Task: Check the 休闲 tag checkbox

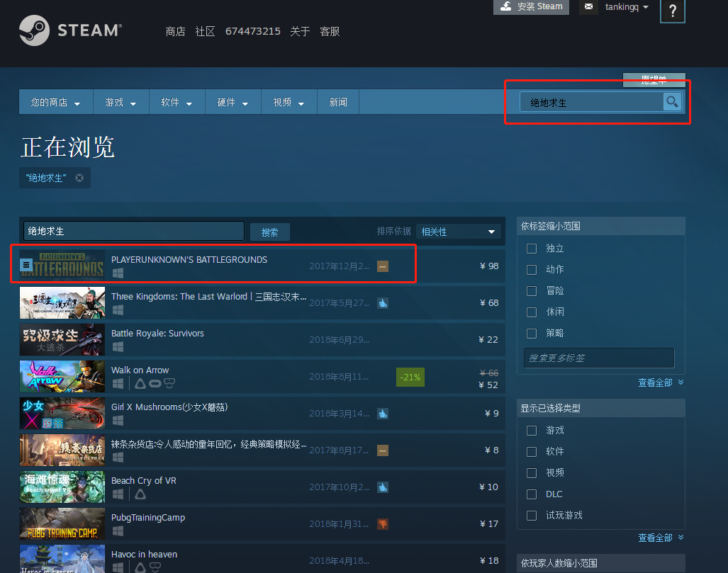Action: [532, 312]
